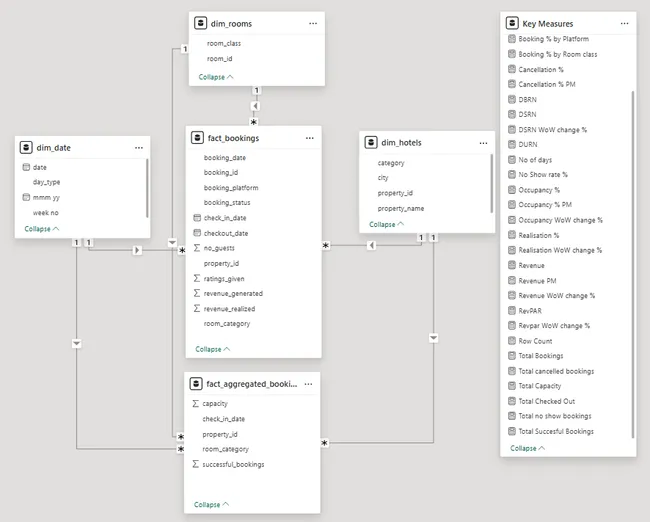Collapse the Key Measures table
This screenshot has width=650, height=522.
point(528,448)
